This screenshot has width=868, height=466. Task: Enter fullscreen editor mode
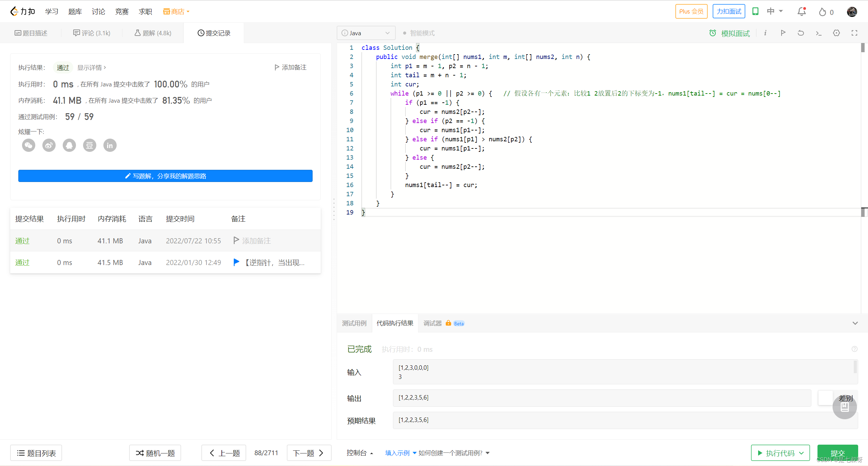point(854,33)
